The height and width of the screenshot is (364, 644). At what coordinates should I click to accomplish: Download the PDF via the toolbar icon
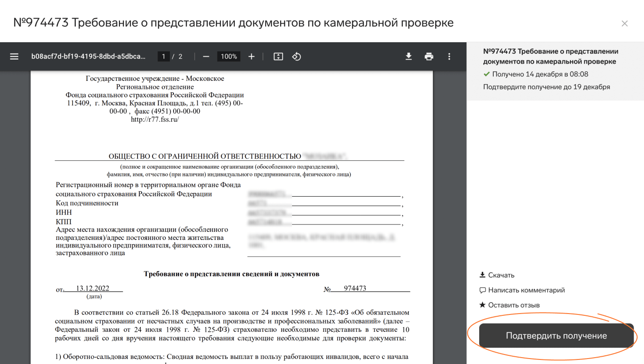409,56
